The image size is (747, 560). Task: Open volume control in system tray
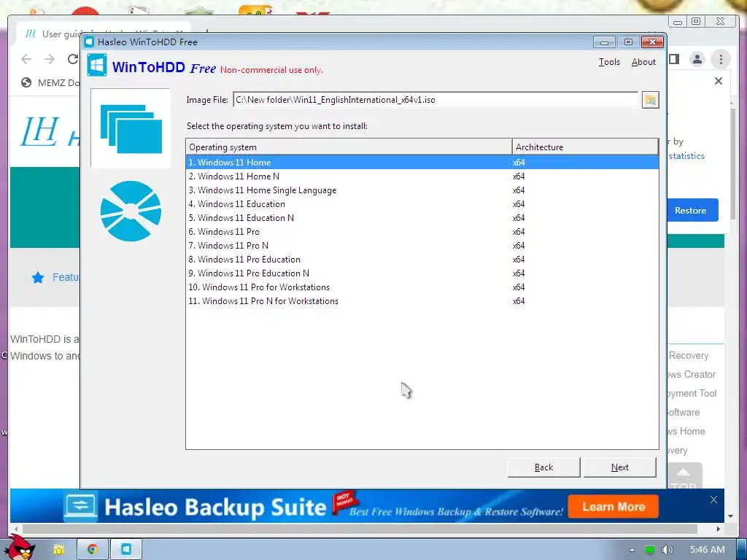tap(667, 550)
